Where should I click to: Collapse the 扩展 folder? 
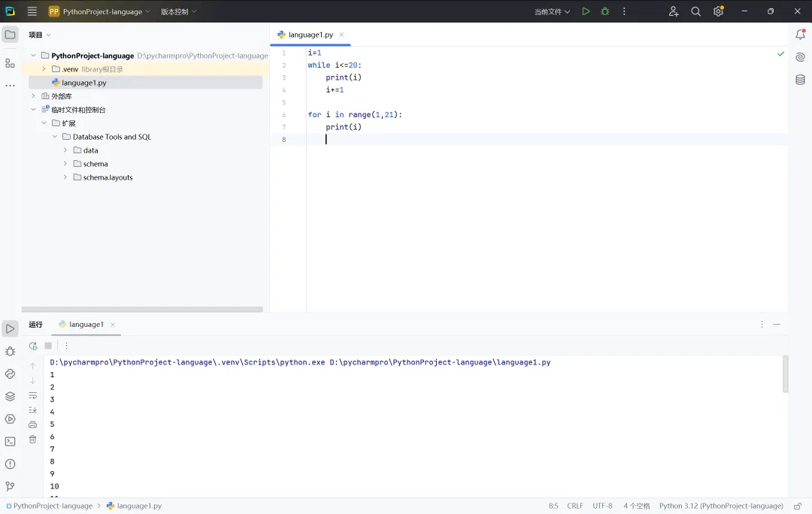pos(44,123)
